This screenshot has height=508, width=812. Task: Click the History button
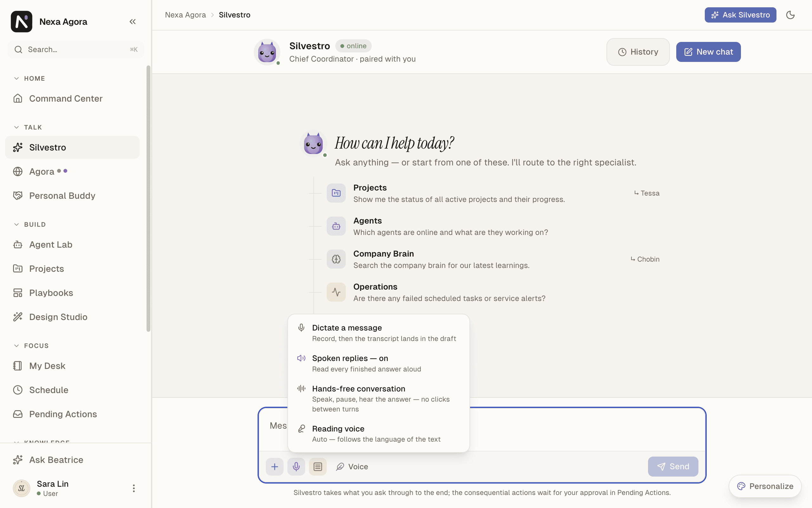[x=638, y=52]
